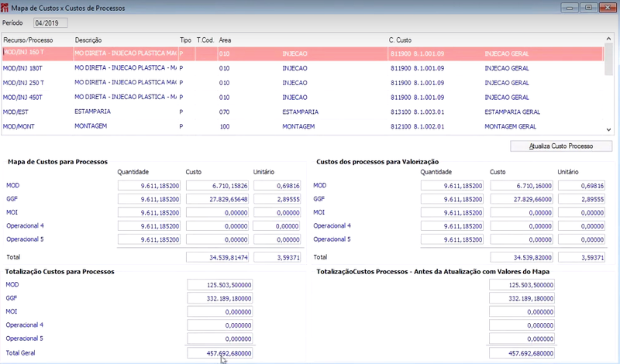Select the MOD/MONT Montagem row
Image resolution: width=620 pixels, height=364 pixels.
tap(302, 126)
